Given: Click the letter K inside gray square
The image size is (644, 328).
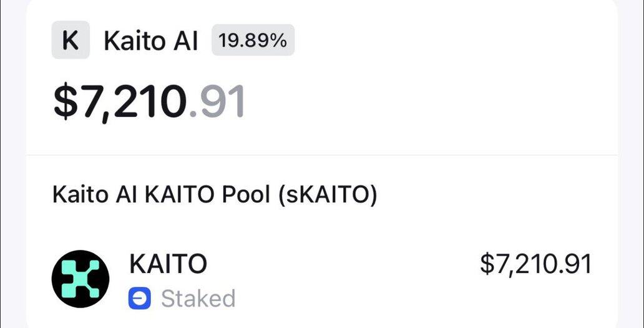Looking at the screenshot, I should point(71,40).
